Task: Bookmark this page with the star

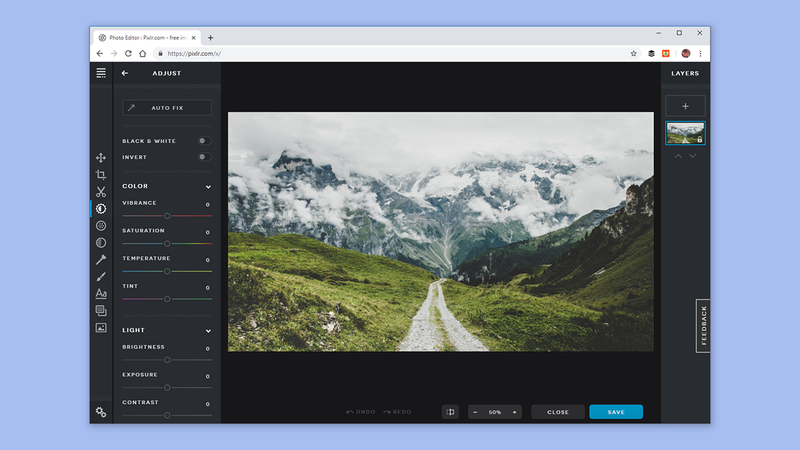Action: pos(634,53)
